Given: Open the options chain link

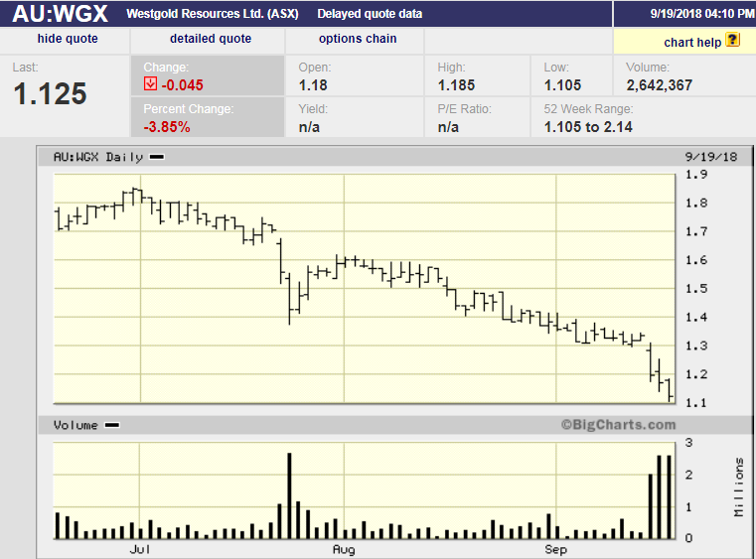Looking at the screenshot, I should 358,39.
